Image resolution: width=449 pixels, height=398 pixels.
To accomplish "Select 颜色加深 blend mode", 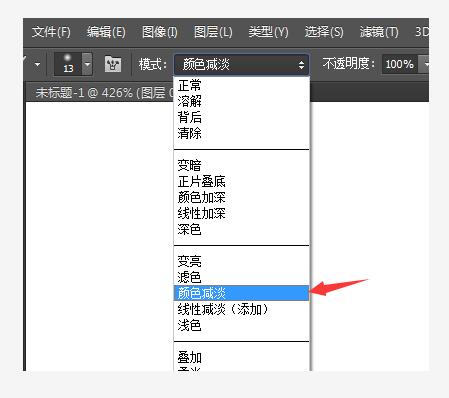I will pos(242,197).
